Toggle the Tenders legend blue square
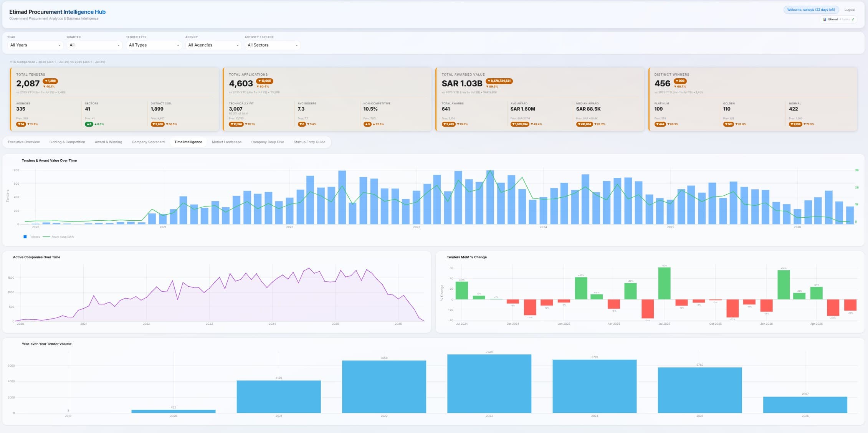This screenshot has width=868, height=433. coord(25,237)
